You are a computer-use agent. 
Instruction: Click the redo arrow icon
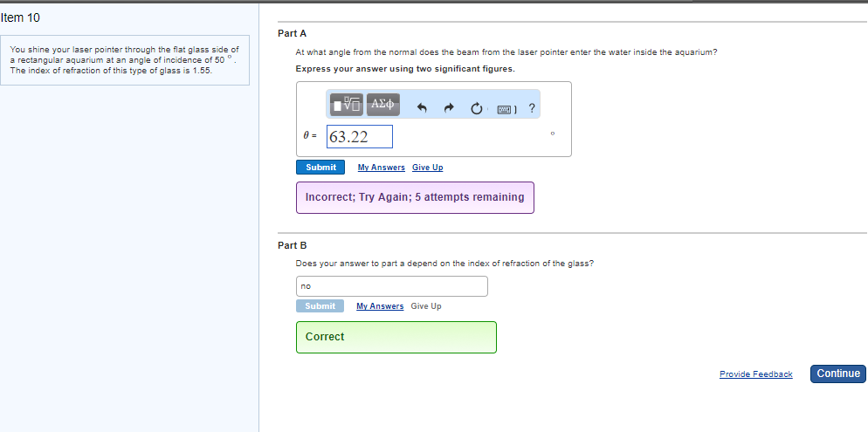pos(450,109)
